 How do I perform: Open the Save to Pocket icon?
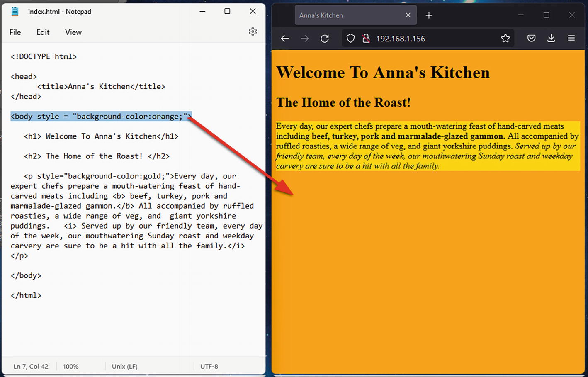point(531,39)
